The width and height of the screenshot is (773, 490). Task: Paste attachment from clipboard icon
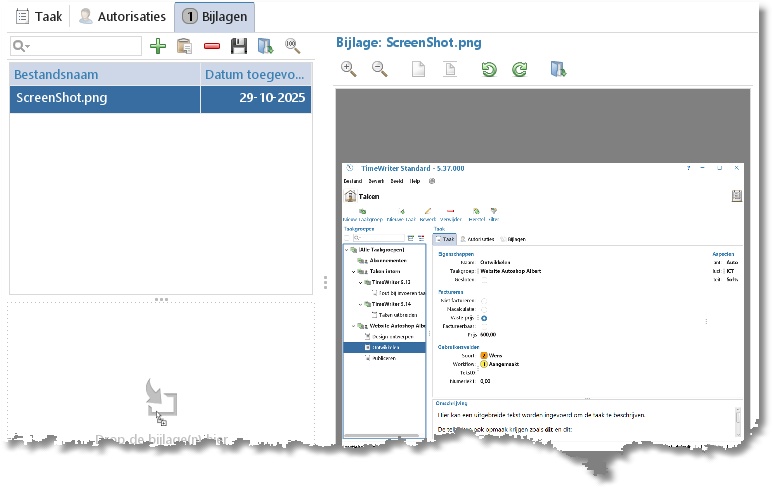click(184, 46)
